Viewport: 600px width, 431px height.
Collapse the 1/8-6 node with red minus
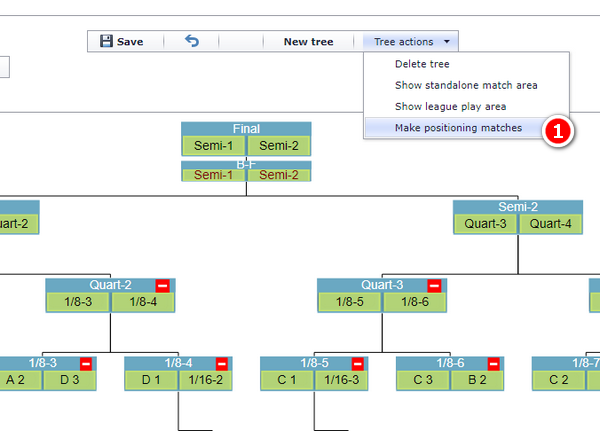click(x=494, y=364)
